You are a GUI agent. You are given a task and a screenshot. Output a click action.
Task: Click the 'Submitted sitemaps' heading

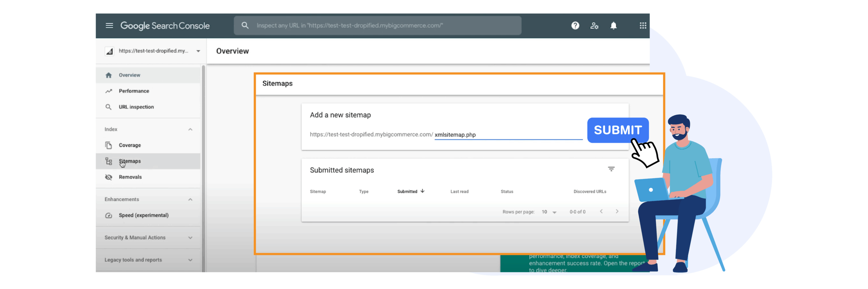[x=342, y=170]
